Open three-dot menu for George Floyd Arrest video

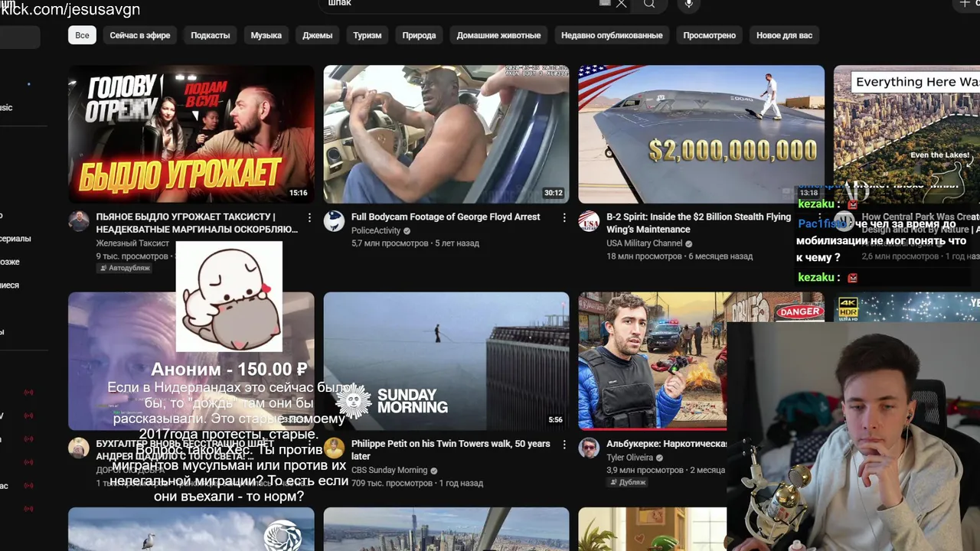tap(564, 218)
